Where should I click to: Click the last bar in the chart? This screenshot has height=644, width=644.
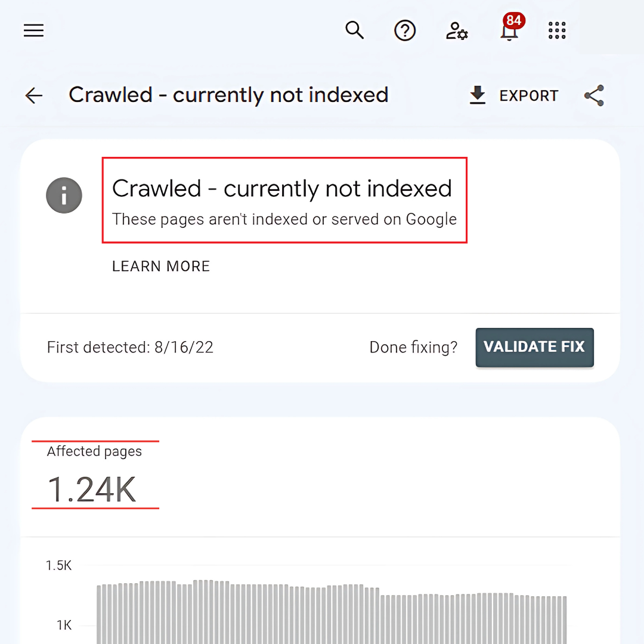(563, 620)
